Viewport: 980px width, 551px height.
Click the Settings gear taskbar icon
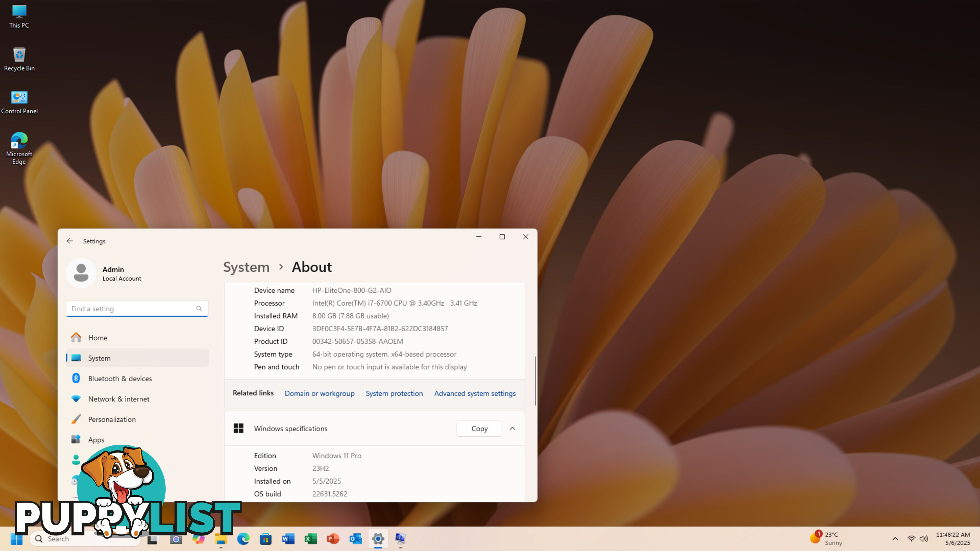(378, 539)
